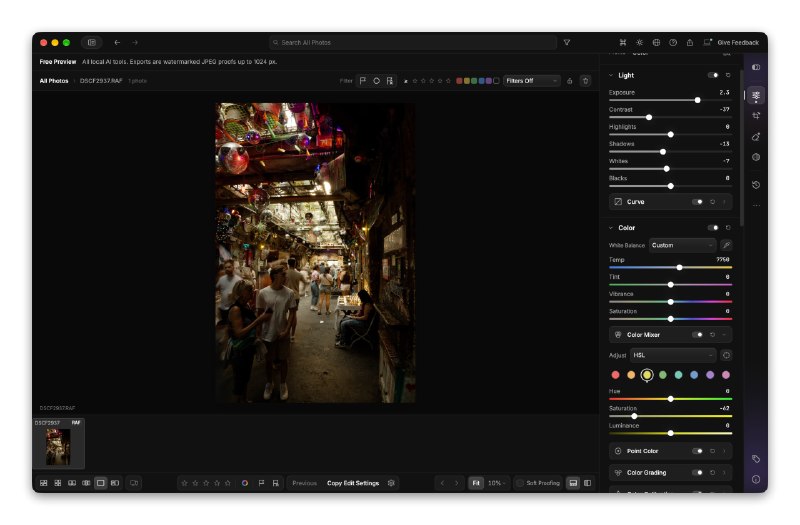Click Copy Edit Settings button

click(x=353, y=483)
